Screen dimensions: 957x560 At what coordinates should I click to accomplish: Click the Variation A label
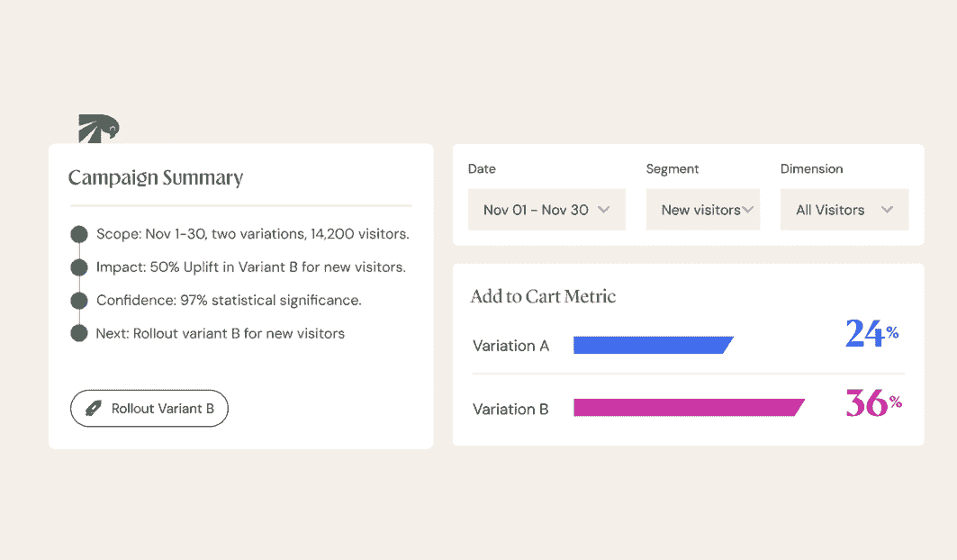point(510,346)
